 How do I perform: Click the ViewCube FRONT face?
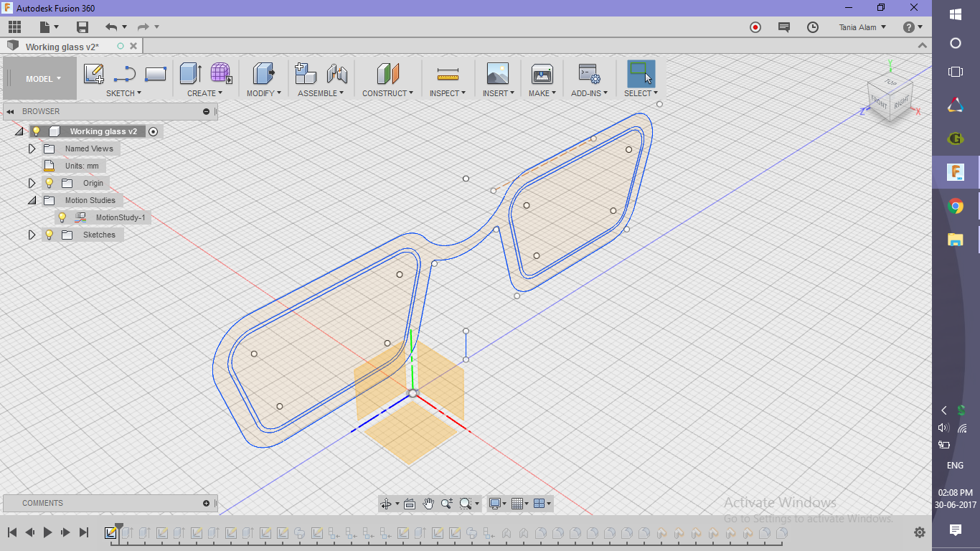(879, 104)
